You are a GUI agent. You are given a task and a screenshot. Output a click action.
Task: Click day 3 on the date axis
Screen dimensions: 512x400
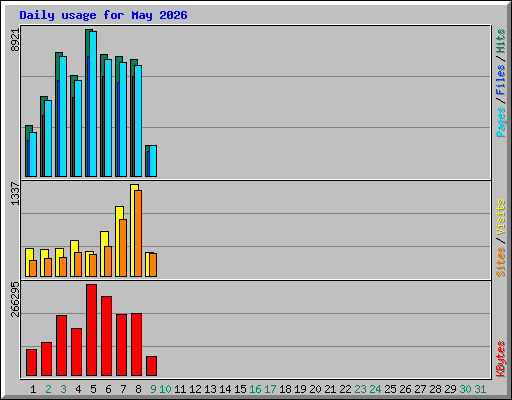click(x=63, y=389)
